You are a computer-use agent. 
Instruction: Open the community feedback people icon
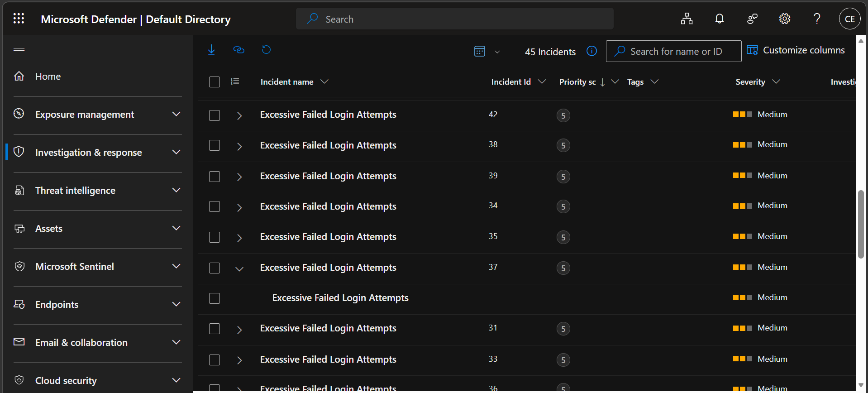click(x=752, y=19)
